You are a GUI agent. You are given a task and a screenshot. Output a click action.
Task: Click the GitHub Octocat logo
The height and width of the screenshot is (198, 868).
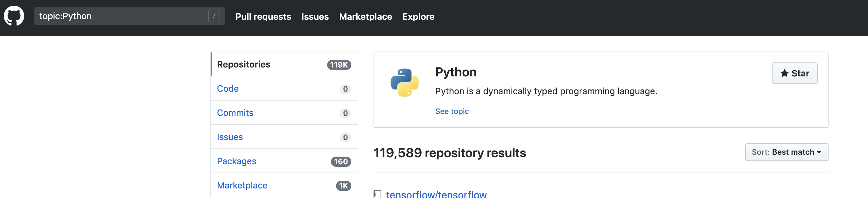click(x=14, y=16)
